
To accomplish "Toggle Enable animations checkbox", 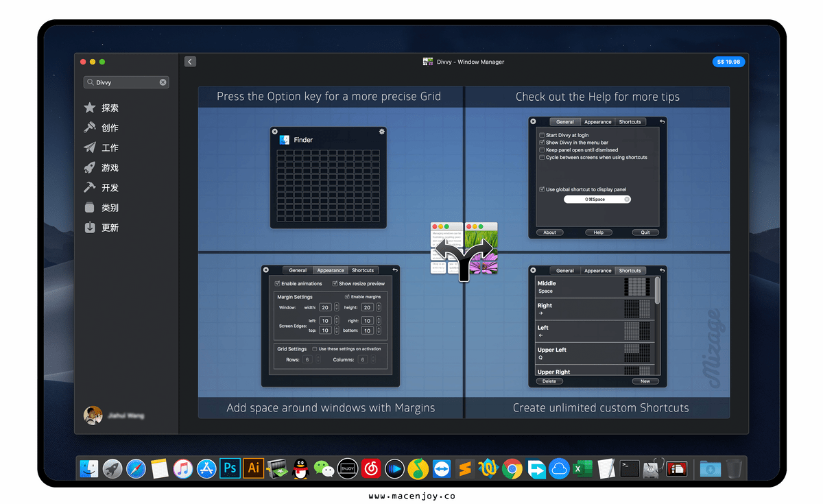I will coord(277,283).
